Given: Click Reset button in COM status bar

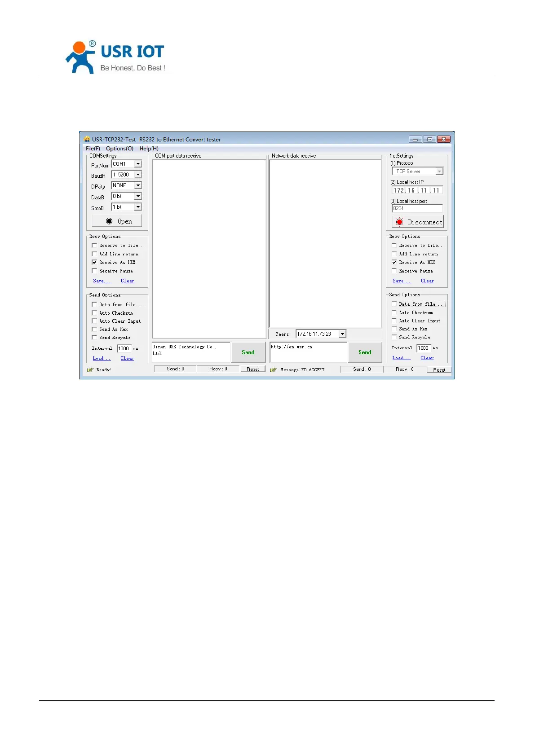Looking at the screenshot, I should tap(253, 369).
